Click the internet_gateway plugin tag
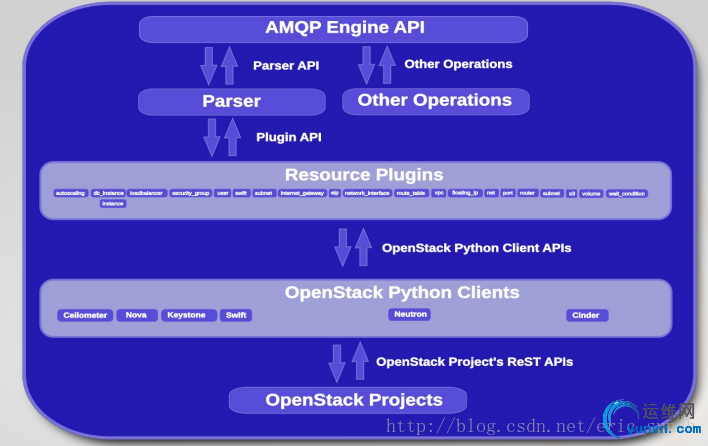The width and height of the screenshot is (708, 446). (303, 193)
